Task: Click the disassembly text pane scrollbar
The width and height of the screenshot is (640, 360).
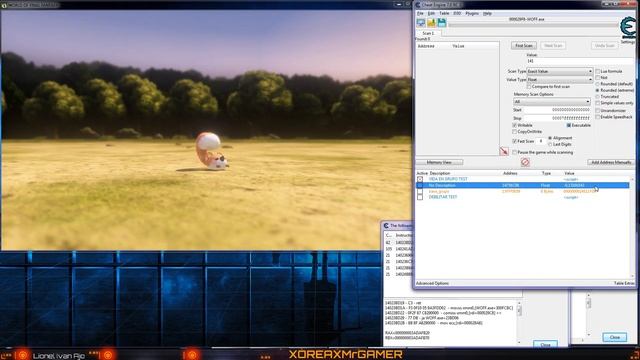Action: tap(519, 322)
